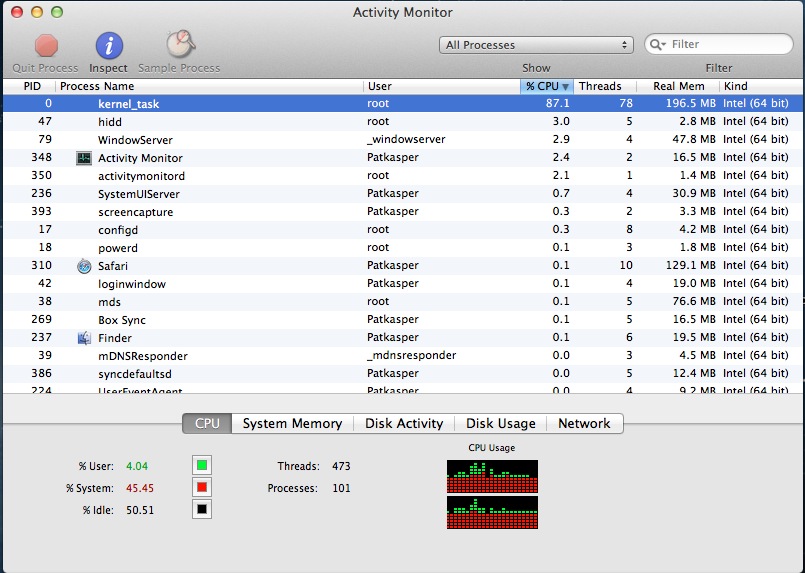Open the All Processes dropdown
This screenshot has width=805, height=573.
(x=536, y=45)
